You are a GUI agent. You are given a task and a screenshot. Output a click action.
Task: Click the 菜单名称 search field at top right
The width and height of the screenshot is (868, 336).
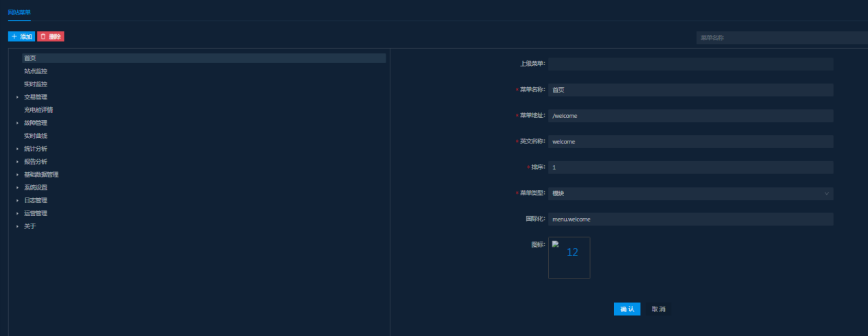click(x=781, y=38)
